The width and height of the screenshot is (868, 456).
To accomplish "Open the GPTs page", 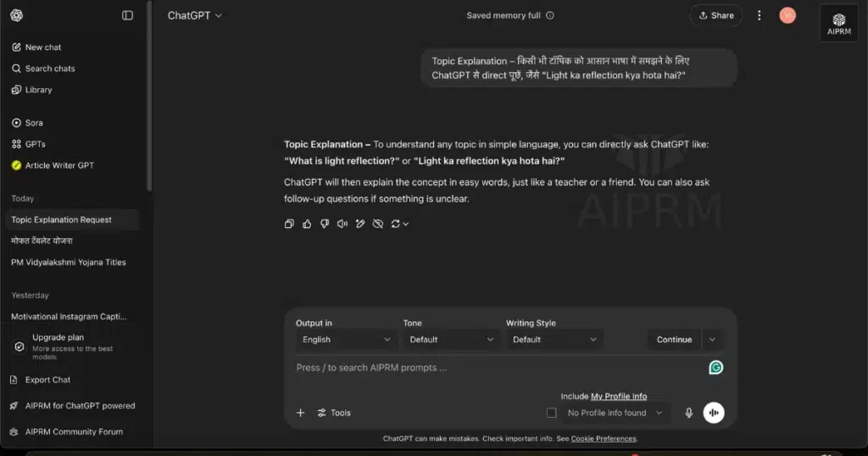I will click(28, 144).
